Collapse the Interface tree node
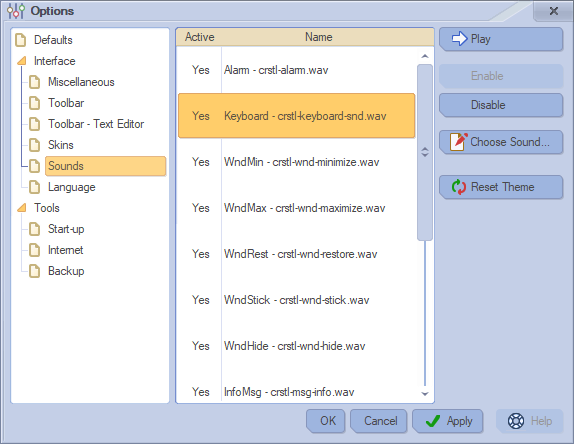This screenshot has height=444, width=574. click(x=22, y=61)
